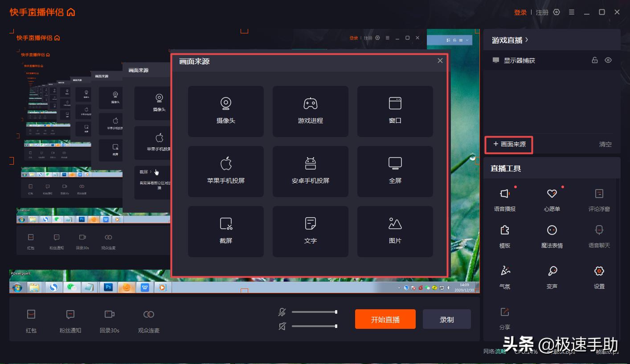The height and width of the screenshot is (364, 630).
Task: Pick 截屏 in the front 画面来源 dialog
Action: coord(225,231)
